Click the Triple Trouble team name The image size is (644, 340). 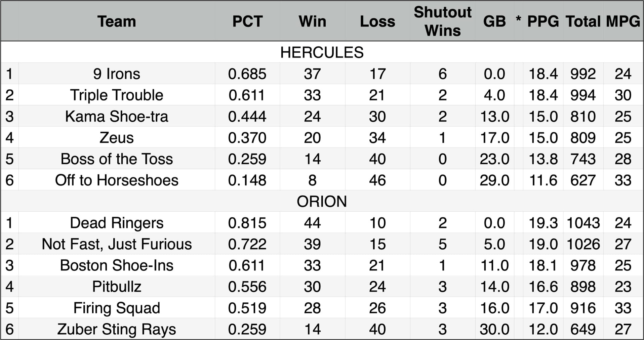(x=117, y=95)
